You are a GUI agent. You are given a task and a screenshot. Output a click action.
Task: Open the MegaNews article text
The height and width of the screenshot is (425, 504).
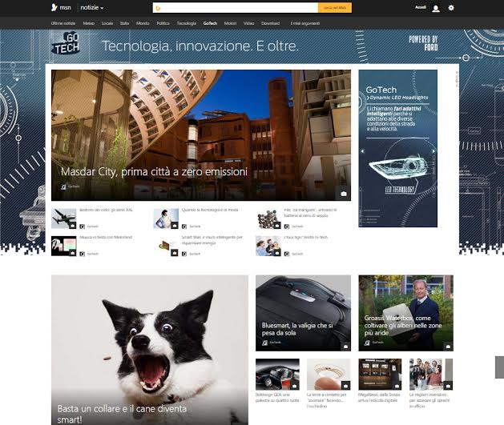pos(379,398)
